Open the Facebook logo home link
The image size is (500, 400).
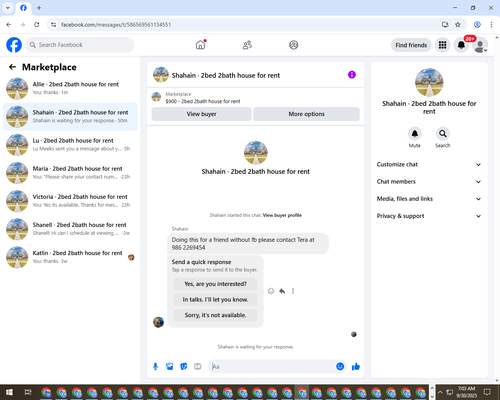click(14, 45)
